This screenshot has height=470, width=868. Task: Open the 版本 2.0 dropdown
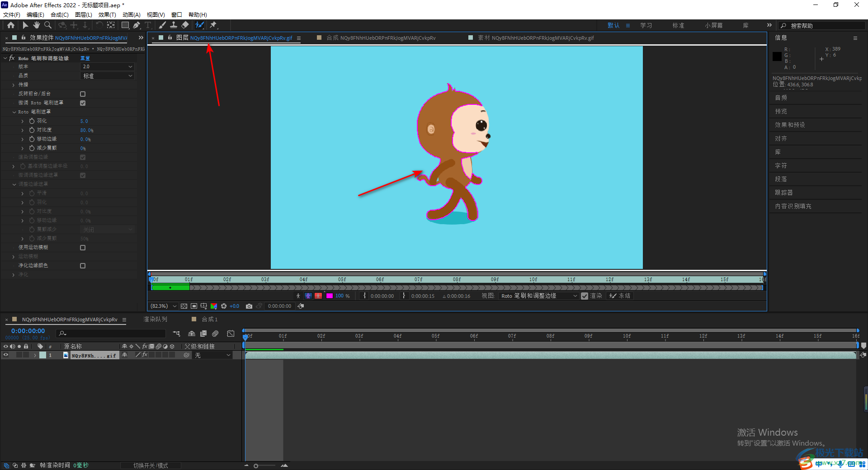click(108, 67)
